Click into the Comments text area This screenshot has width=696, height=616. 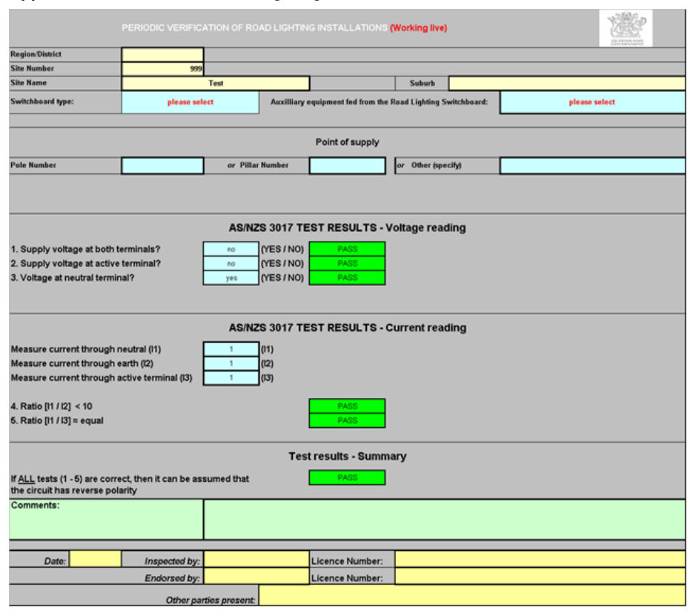(444, 519)
